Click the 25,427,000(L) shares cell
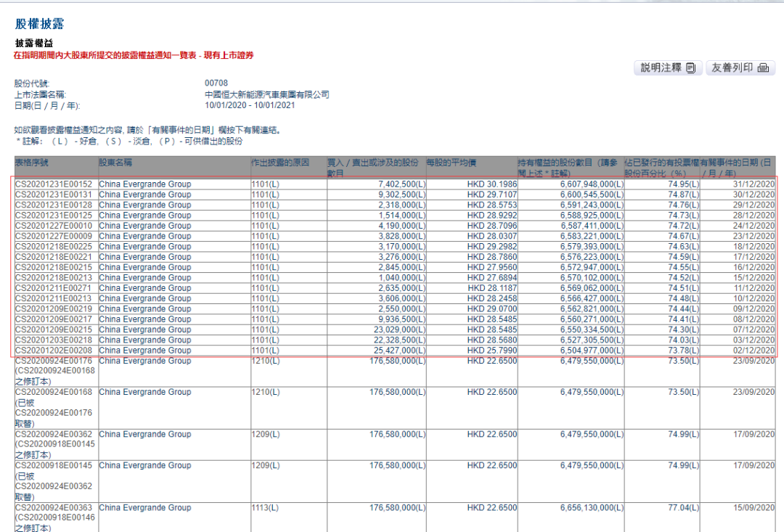784x532 pixels. pyautogui.click(x=399, y=351)
